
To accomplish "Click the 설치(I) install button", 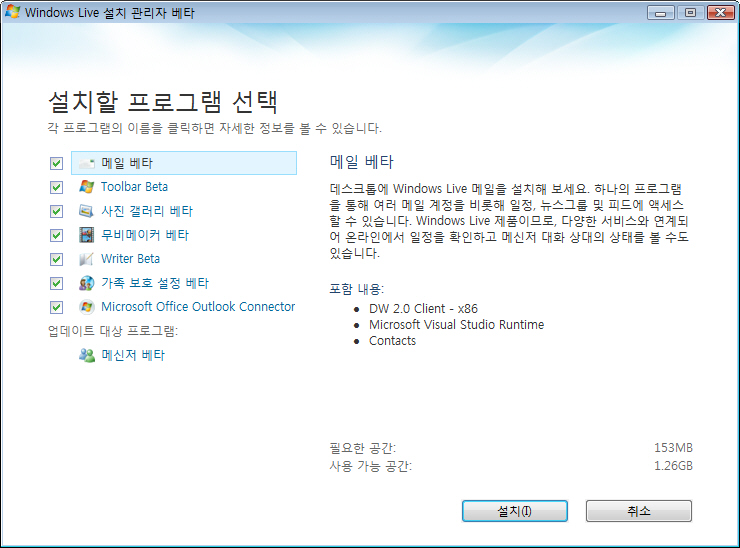I will tap(515, 511).
